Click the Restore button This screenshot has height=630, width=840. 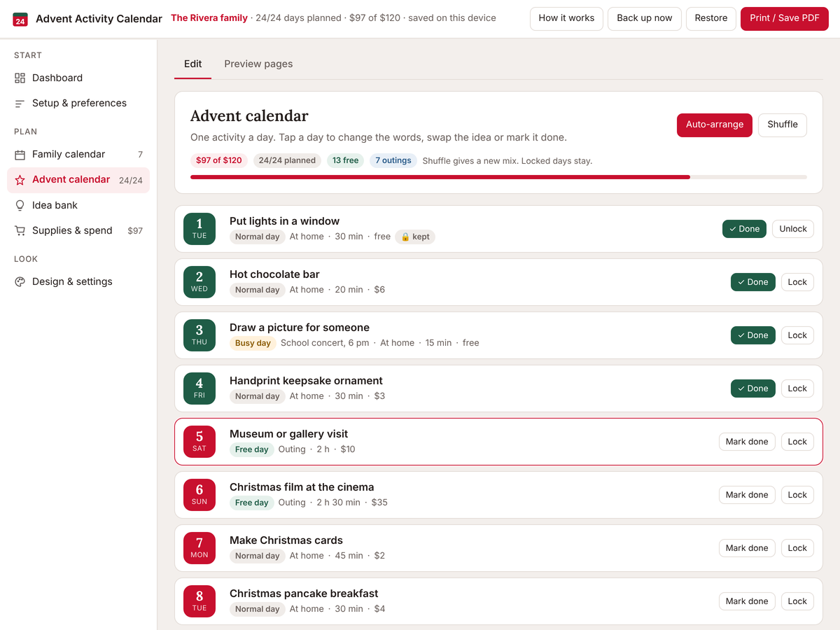[711, 18]
